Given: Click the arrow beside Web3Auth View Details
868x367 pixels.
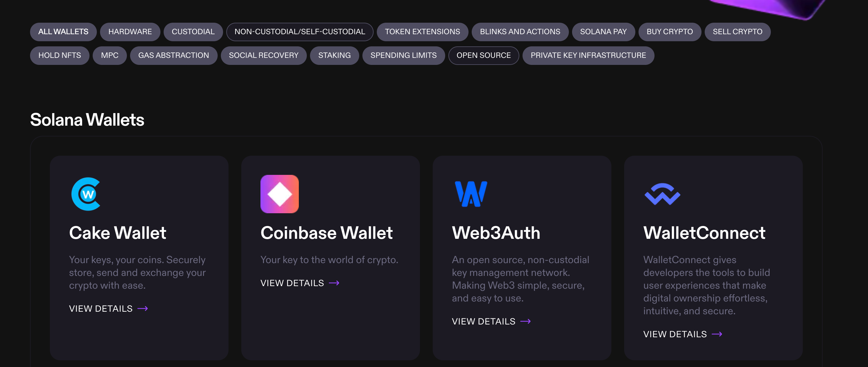Looking at the screenshot, I should pyautogui.click(x=525, y=322).
